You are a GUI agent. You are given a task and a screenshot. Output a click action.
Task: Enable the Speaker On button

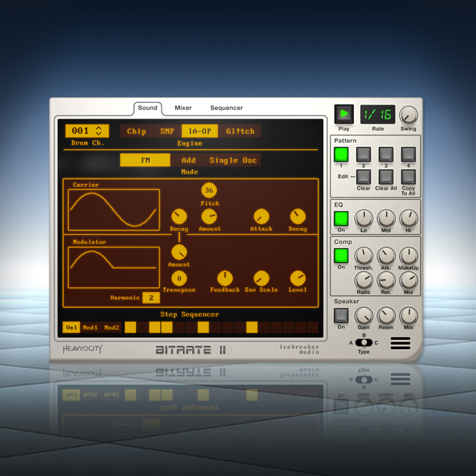[341, 315]
